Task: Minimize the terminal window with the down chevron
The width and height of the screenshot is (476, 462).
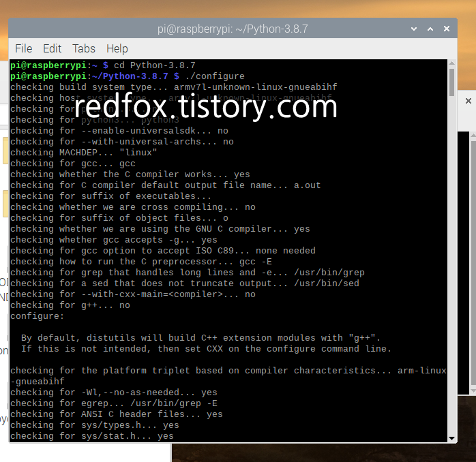Action: pos(414,29)
